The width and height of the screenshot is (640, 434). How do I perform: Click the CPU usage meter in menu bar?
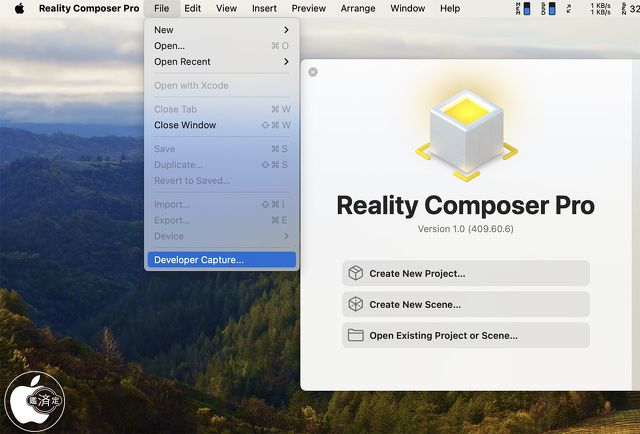pos(524,9)
